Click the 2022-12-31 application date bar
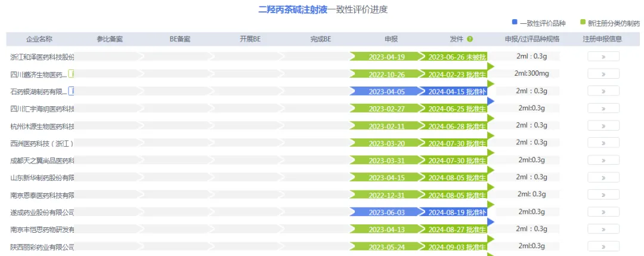Screen dimensions: 644x256 (x=387, y=195)
